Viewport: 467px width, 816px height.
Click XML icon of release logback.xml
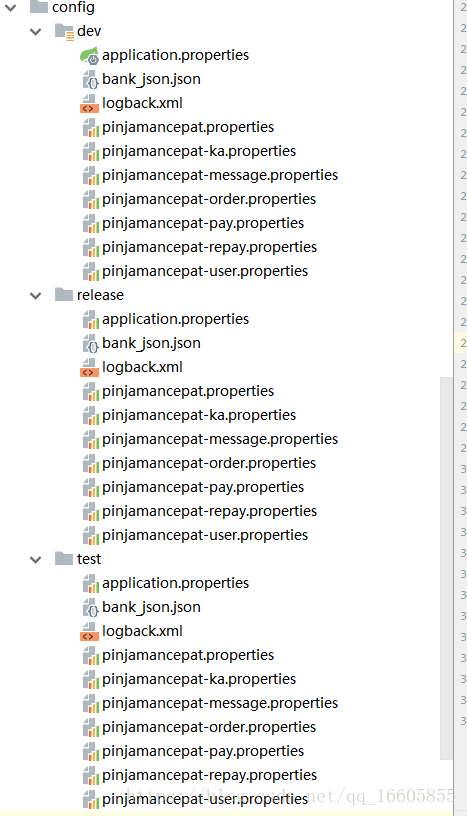[90, 367]
